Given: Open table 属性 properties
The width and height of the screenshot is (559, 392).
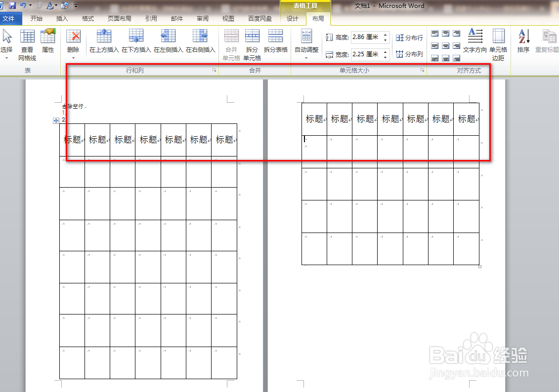Looking at the screenshot, I should [48, 41].
